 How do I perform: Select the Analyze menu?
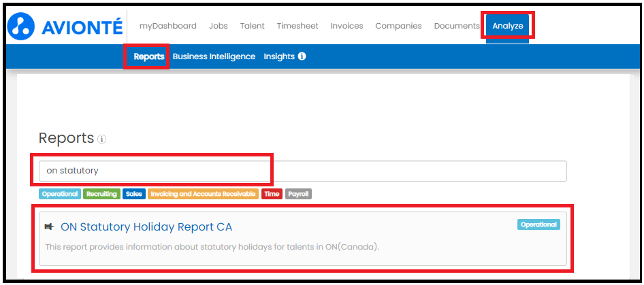[508, 27]
